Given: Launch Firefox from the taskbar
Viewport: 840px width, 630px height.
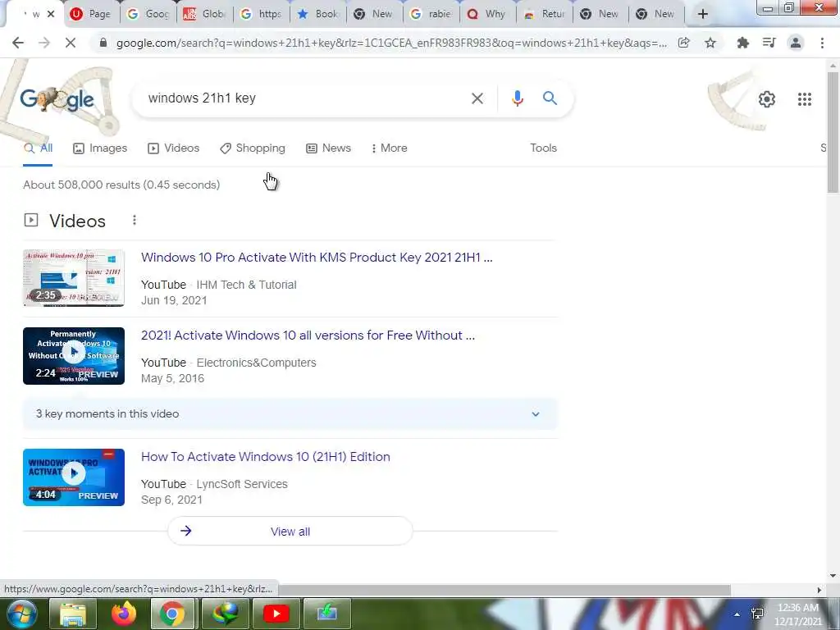Looking at the screenshot, I should (x=124, y=614).
